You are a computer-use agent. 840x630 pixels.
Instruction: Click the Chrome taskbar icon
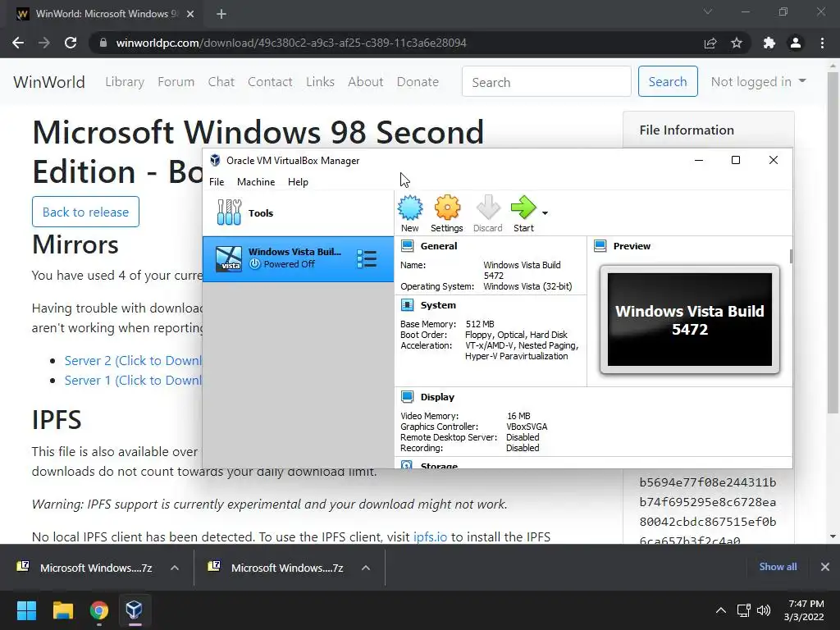[98, 610]
